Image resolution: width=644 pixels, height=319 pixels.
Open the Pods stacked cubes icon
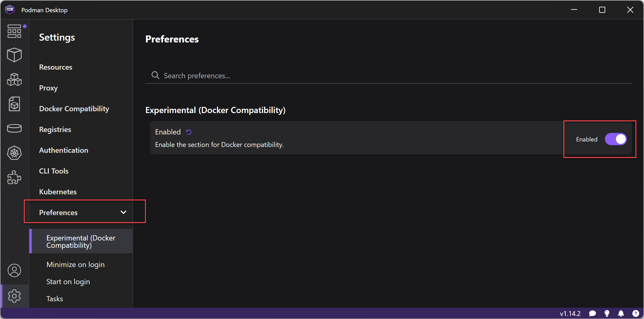point(14,79)
